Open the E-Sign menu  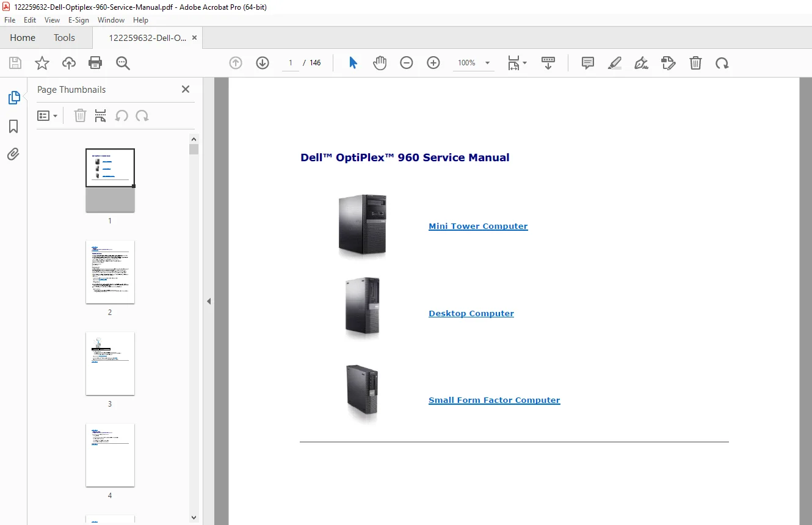pos(79,20)
